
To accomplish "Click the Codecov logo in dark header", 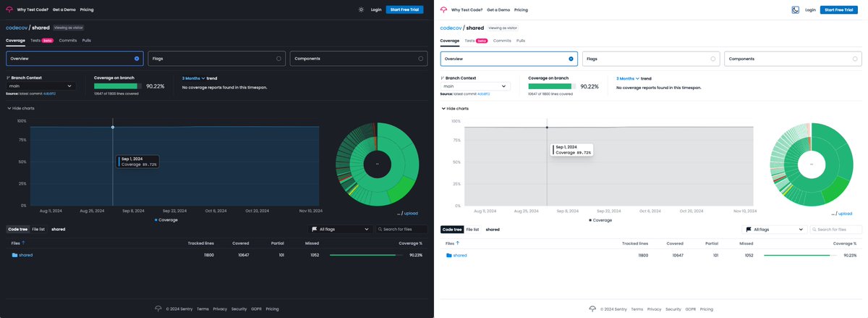I will [x=9, y=9].
